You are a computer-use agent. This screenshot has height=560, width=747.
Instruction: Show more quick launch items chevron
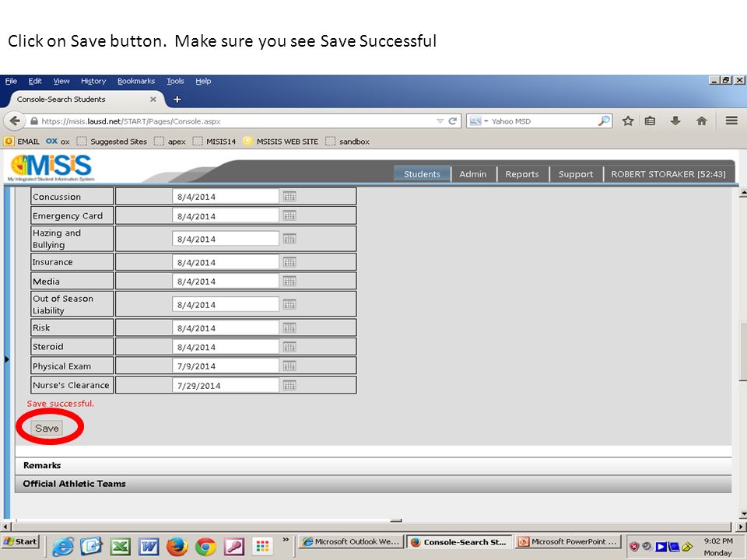point(286,540)
